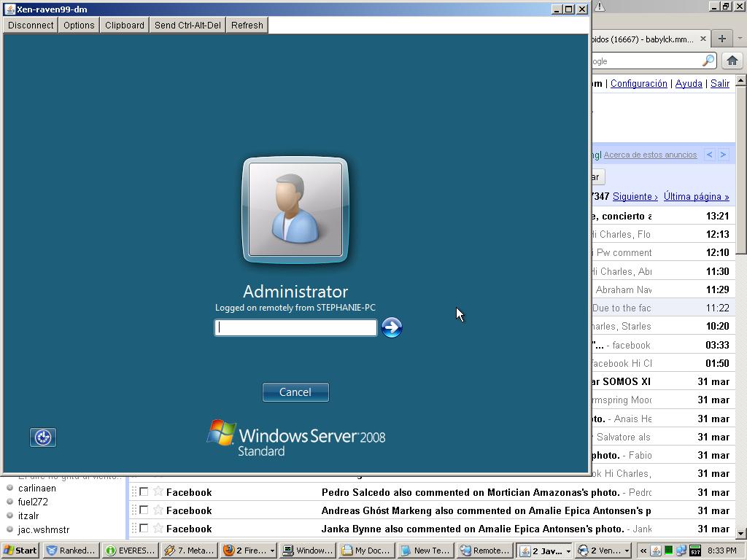The height and width of the screenshot is (560, 747).
Task: Click Cancel on the login screen
Action: [295, 392]
